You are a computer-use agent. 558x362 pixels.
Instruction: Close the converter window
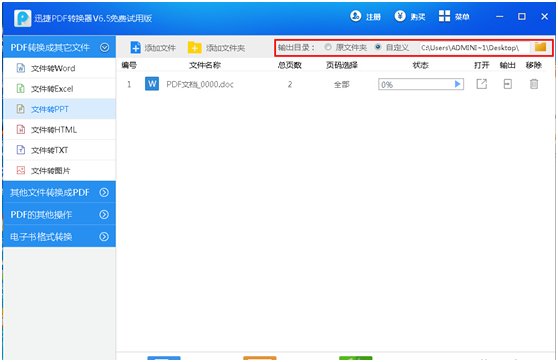click(x=544, y=16)
